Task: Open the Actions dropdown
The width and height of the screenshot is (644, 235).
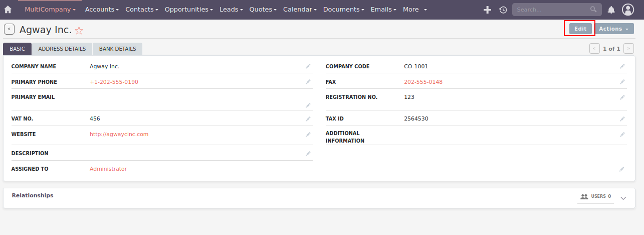Action: click(x=614, y=29)
